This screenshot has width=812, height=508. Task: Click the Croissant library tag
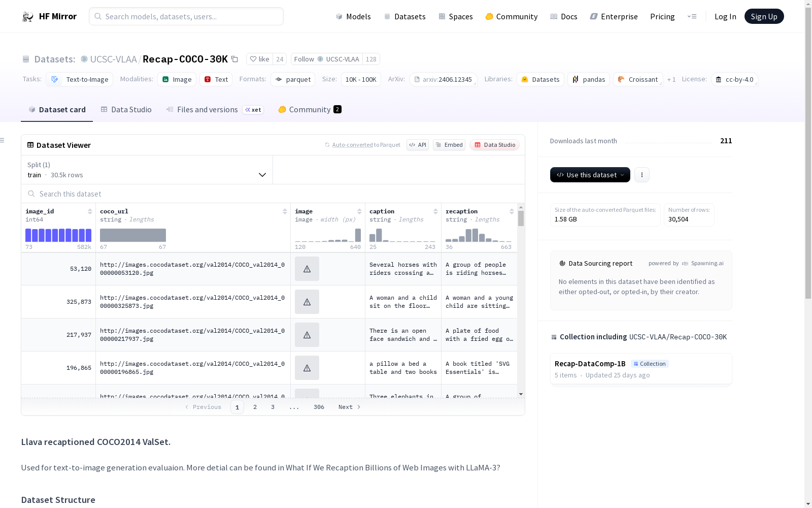[x=638, y=79]
